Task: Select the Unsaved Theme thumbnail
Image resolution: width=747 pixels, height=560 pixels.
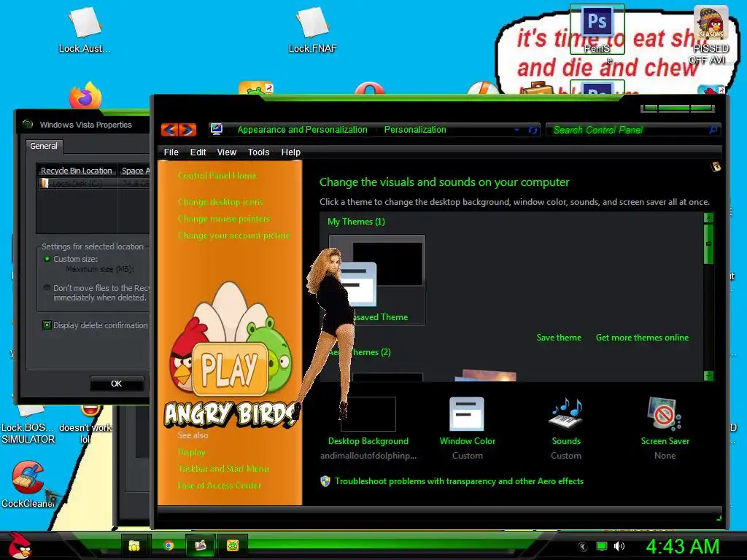Action: coord(377,279)
